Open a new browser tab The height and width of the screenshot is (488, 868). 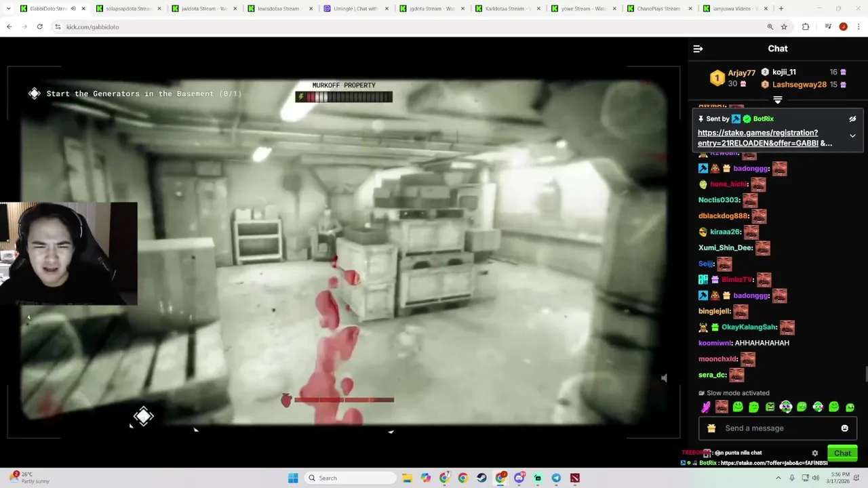[781, 9]
